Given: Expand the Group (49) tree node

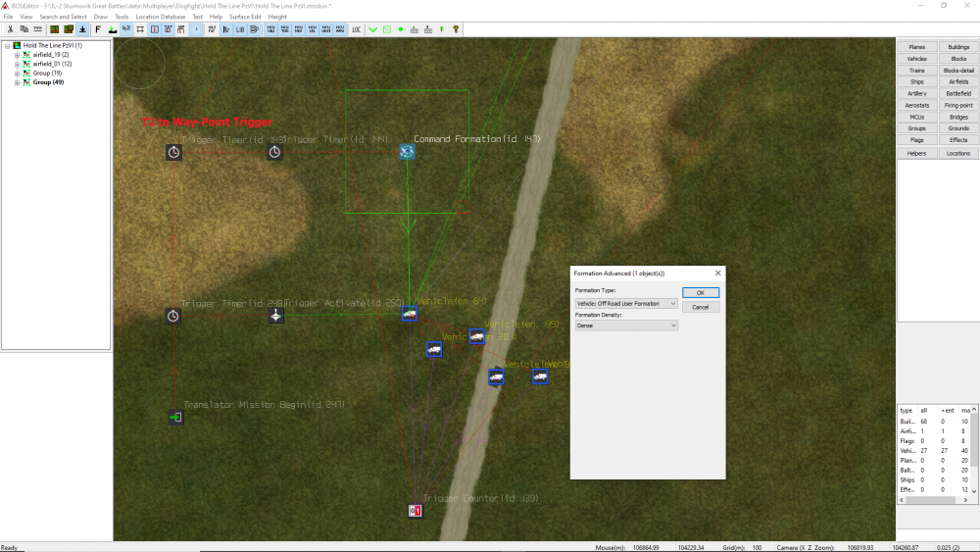Looking at the screenshot, I should tap(17, 82).
